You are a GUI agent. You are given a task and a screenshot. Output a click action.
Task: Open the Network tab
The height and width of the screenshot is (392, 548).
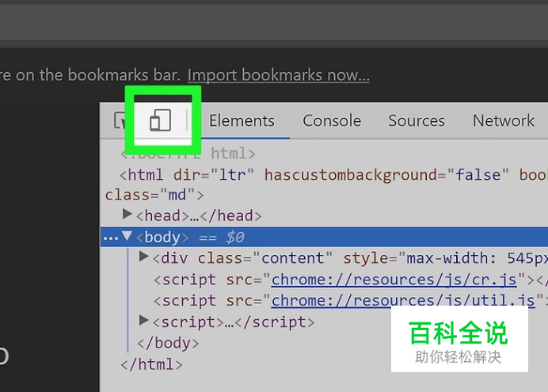coord(504,121)
